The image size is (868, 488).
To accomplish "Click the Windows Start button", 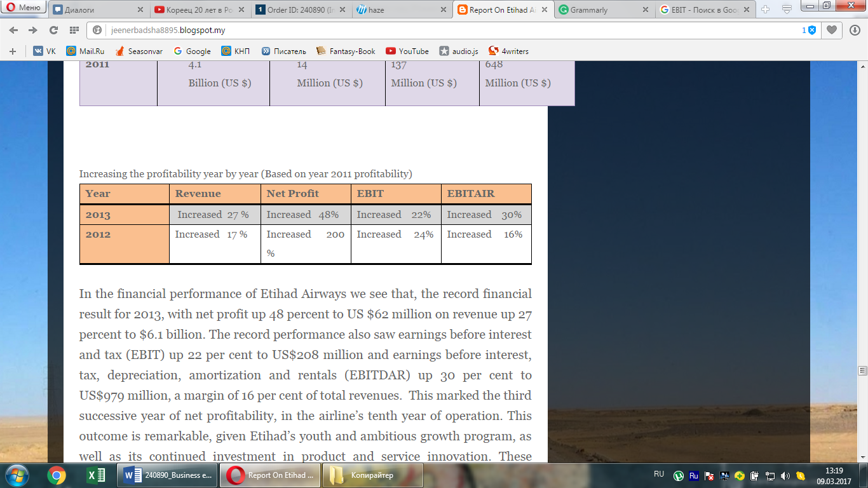I will click(x=17, y=475).
